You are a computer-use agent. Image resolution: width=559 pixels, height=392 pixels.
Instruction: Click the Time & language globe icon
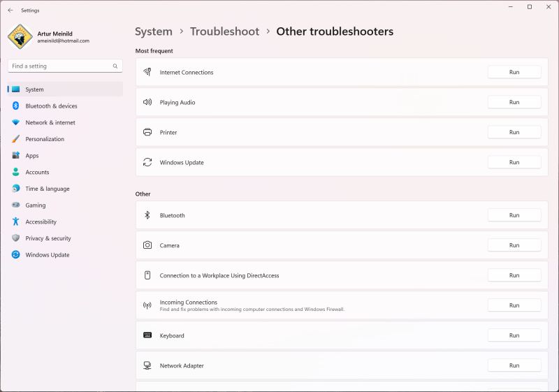(15, 188)
